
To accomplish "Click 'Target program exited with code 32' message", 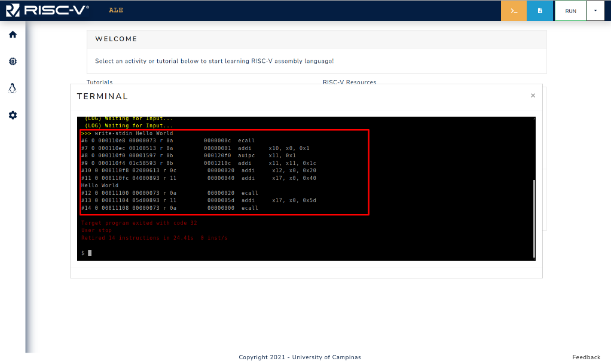I will tap(139, 223).
